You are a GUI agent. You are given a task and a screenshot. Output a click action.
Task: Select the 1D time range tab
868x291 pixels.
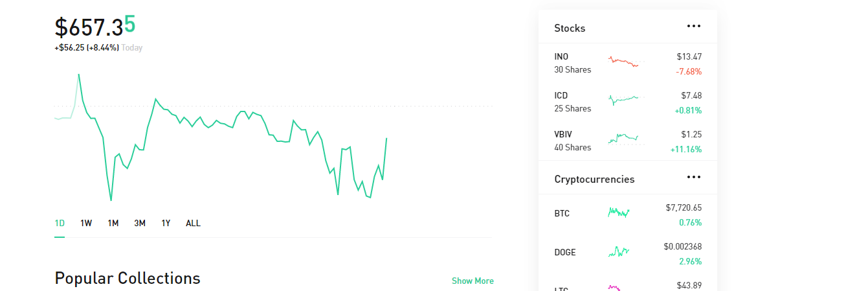click(x=60, y=223)
